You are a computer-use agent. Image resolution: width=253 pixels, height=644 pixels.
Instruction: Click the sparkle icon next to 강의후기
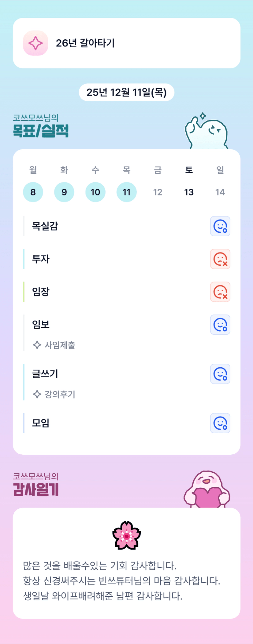pos(37,394)
